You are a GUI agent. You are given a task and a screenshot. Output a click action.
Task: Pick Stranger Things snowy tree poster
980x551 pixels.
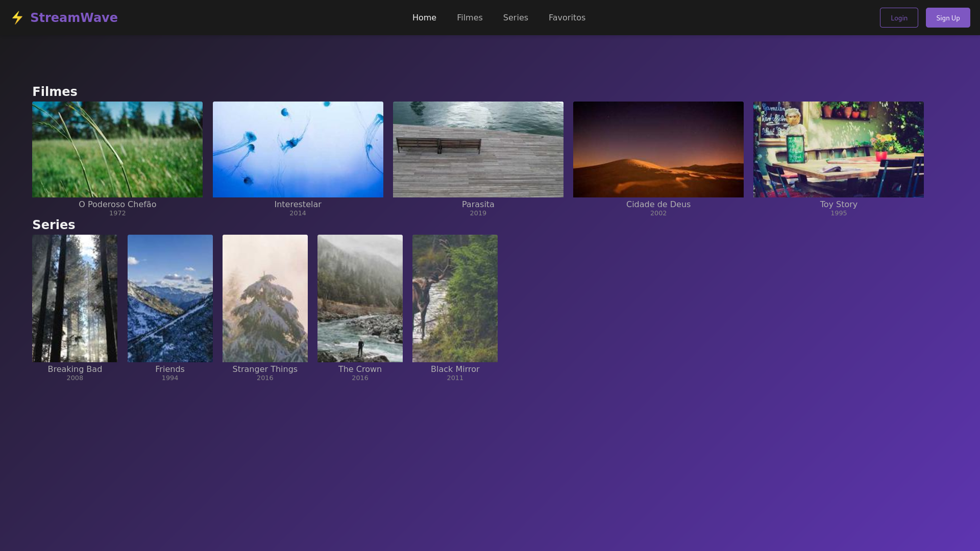(265, 298)
